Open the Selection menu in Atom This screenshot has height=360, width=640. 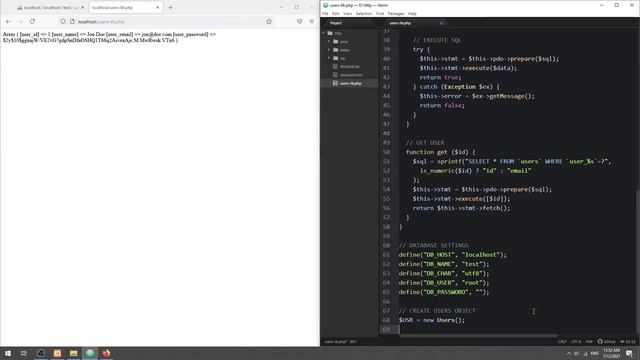tap(364, 13)
